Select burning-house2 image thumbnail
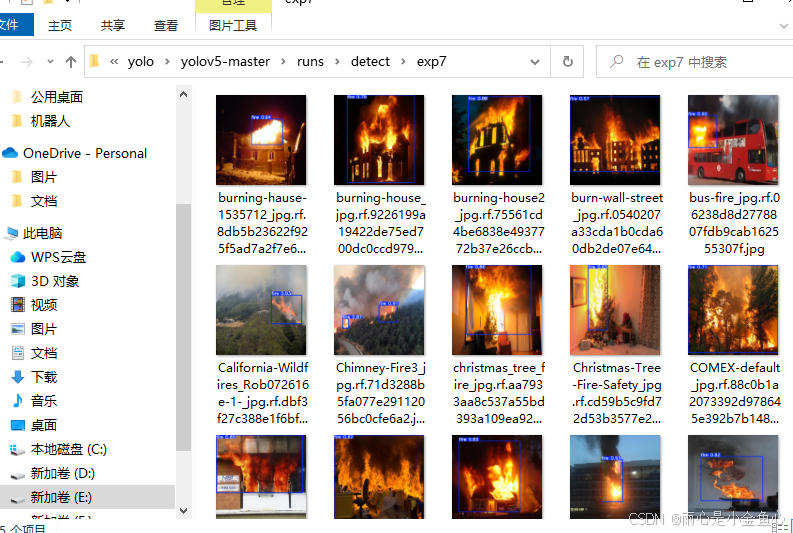 pyautogui.click(x=497, y=140)
